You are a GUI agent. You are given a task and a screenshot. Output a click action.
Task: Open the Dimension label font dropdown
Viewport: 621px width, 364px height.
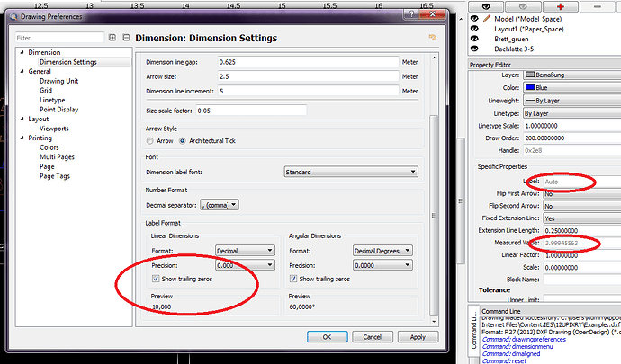pyautogui.click(x=349, y=171)
